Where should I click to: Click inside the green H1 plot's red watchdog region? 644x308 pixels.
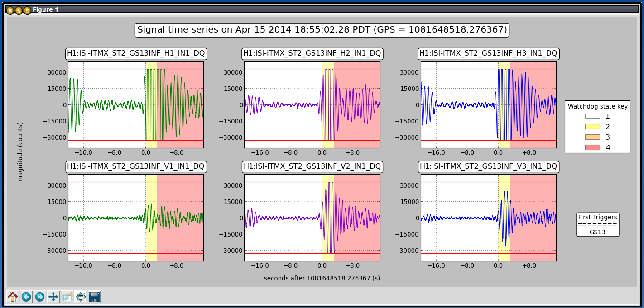tap(180, 104)
